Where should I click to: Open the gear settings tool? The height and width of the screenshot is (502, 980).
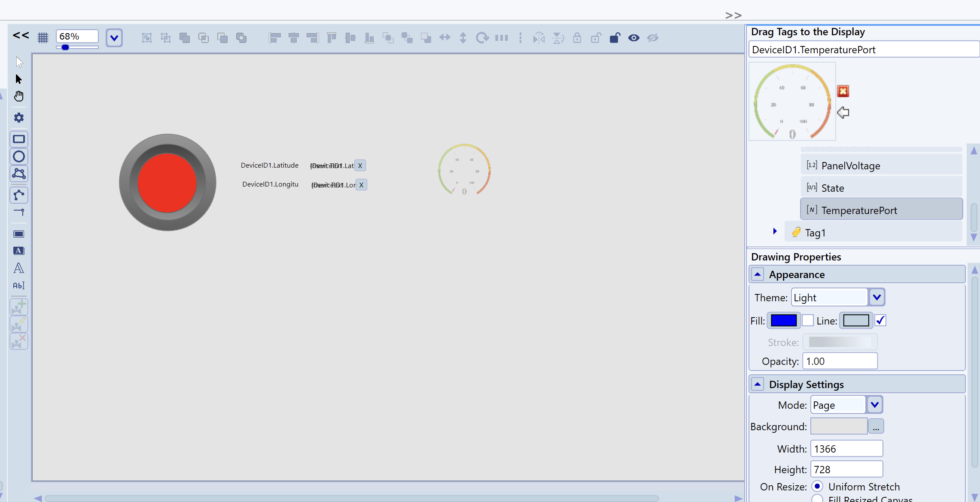(x=19, y=118)
